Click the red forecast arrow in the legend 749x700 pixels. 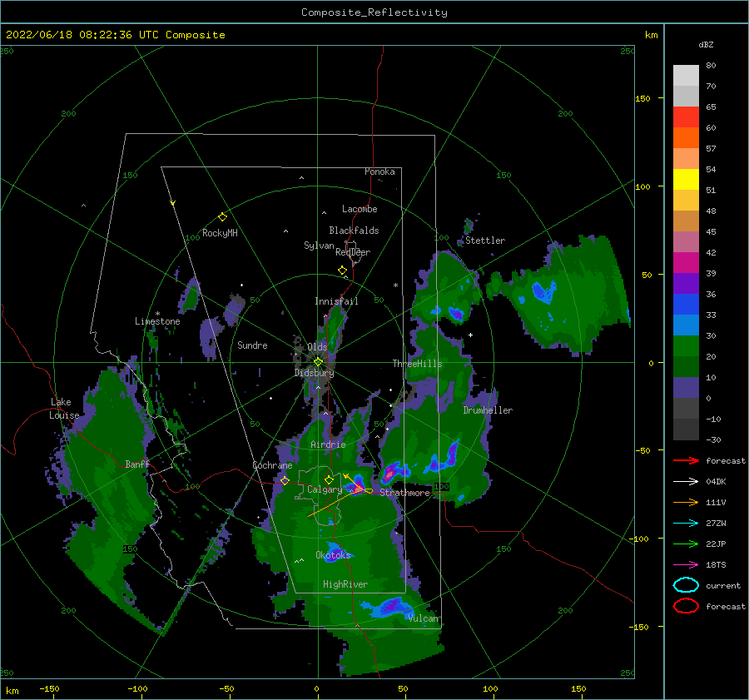tap(686, 460)
